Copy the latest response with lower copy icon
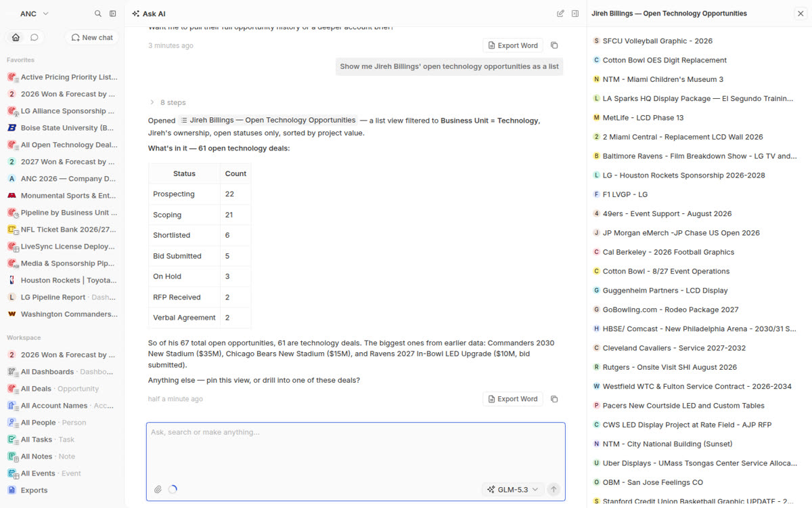 tap(554, 399)
